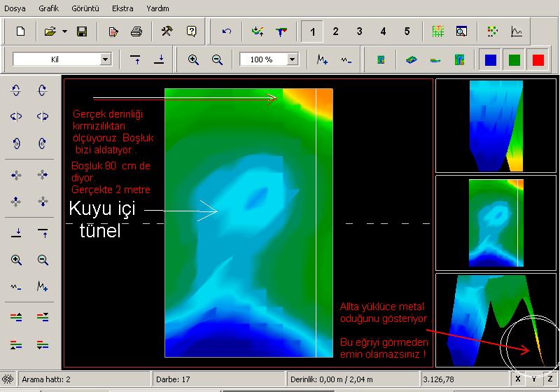Click the green and orange grid icon
The image size is (560, 392).
point(438,31)
